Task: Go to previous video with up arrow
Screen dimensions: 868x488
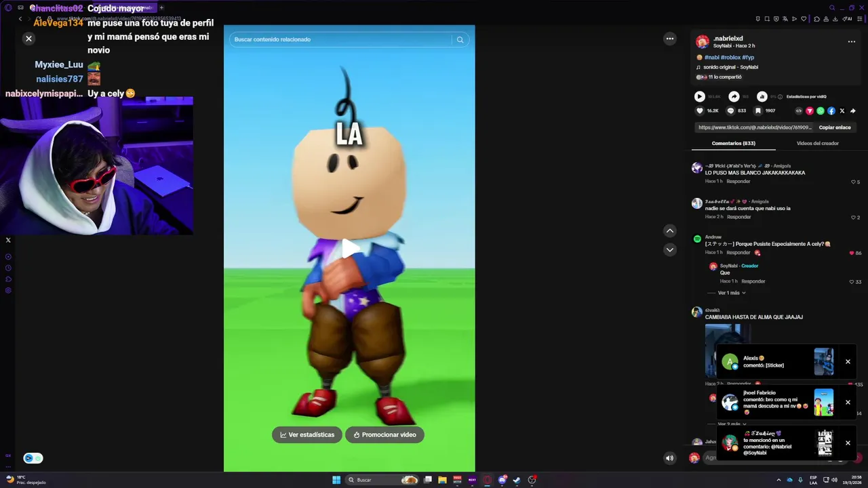Action: tap(670, 231)
